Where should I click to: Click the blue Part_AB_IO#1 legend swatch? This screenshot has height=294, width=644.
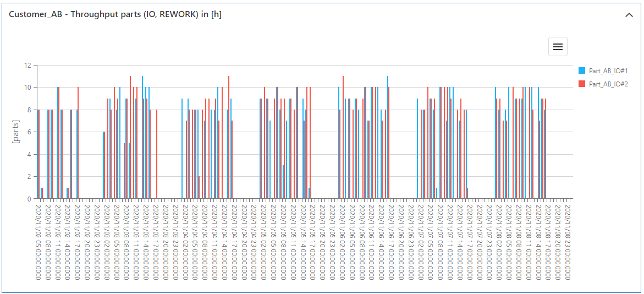click(582, 70)
